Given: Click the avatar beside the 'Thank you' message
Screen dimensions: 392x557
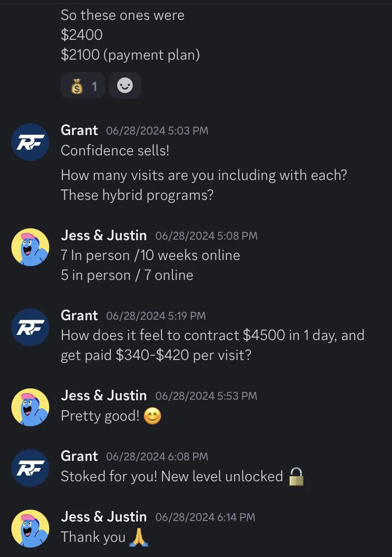Looking at the screenshot, I should coord(30,529).
